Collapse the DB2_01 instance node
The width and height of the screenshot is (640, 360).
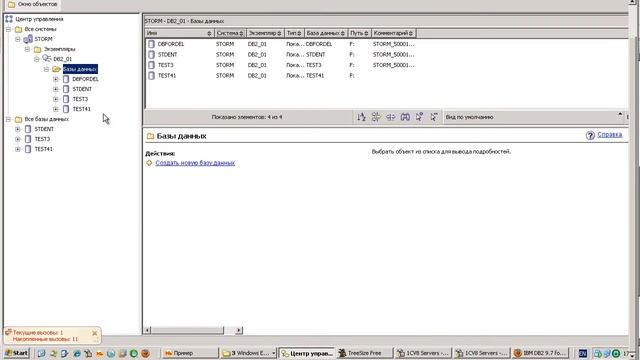point(37,59)
